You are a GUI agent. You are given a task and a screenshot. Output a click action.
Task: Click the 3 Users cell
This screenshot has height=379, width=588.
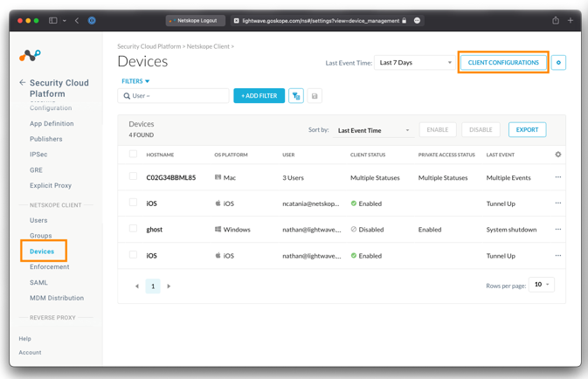294,177
